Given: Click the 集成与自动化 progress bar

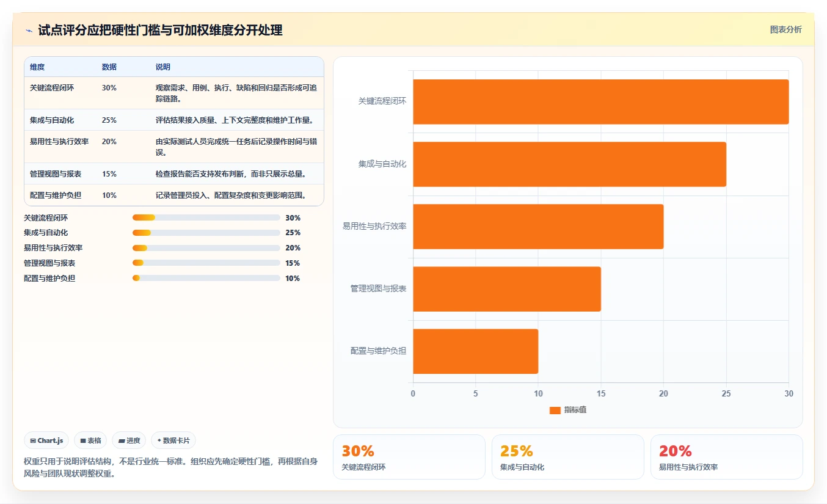Looking at the screenshot, I should point(206,233).
